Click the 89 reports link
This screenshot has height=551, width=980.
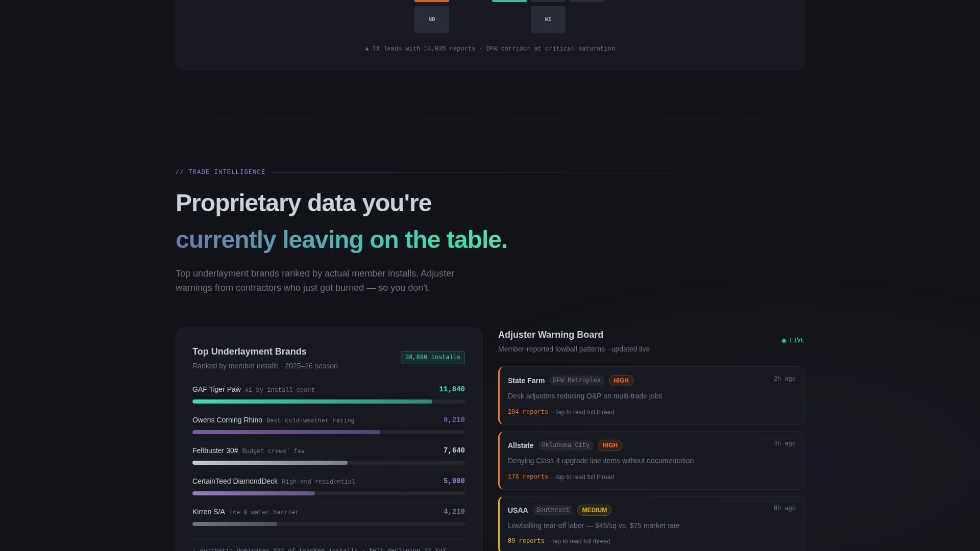click(x=526, y=541)
